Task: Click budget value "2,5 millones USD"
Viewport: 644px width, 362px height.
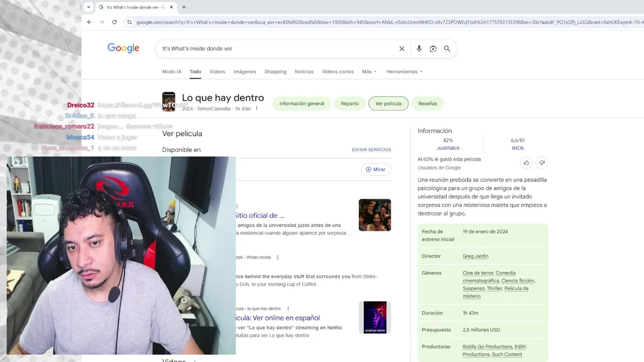Action: 481,330
